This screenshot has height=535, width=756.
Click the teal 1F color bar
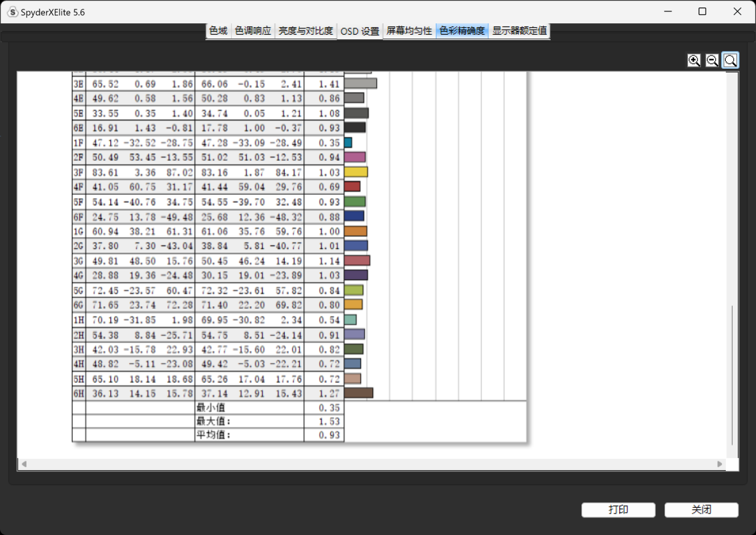(348, 142)
